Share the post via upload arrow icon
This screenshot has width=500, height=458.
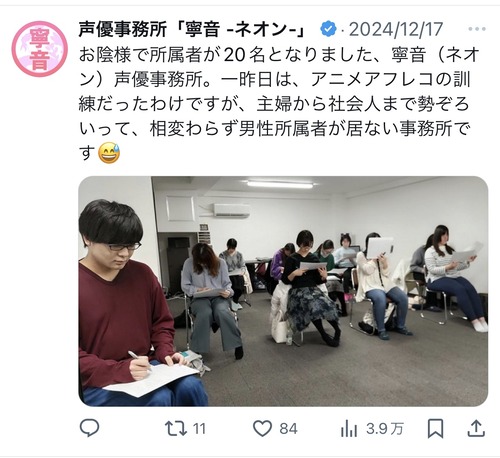(x=476, y=429)
